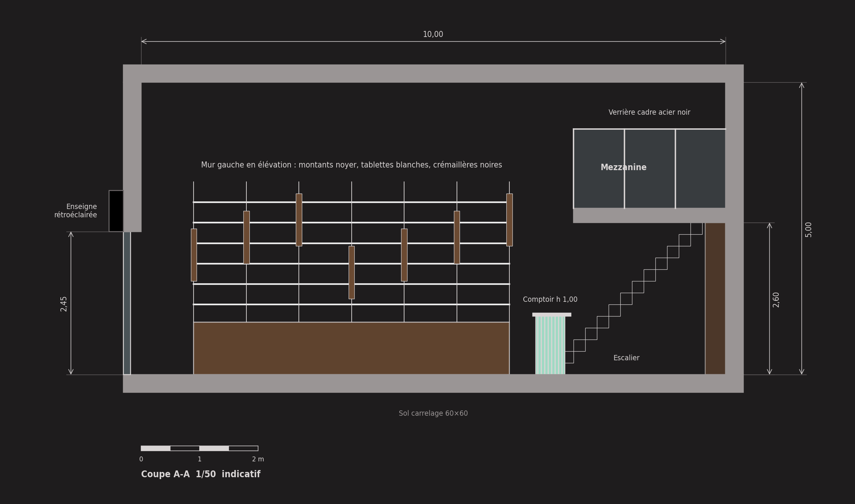
Task: Click the middle glass panel of verrière
Action: pyautogui.click(x=650, y=169)
